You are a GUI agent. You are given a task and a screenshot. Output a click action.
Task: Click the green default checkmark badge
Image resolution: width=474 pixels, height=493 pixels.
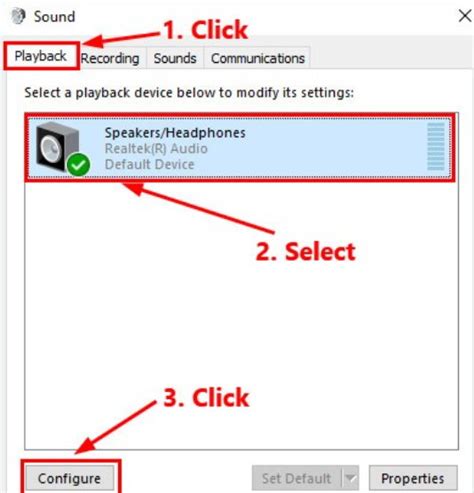tap(78, 165)
